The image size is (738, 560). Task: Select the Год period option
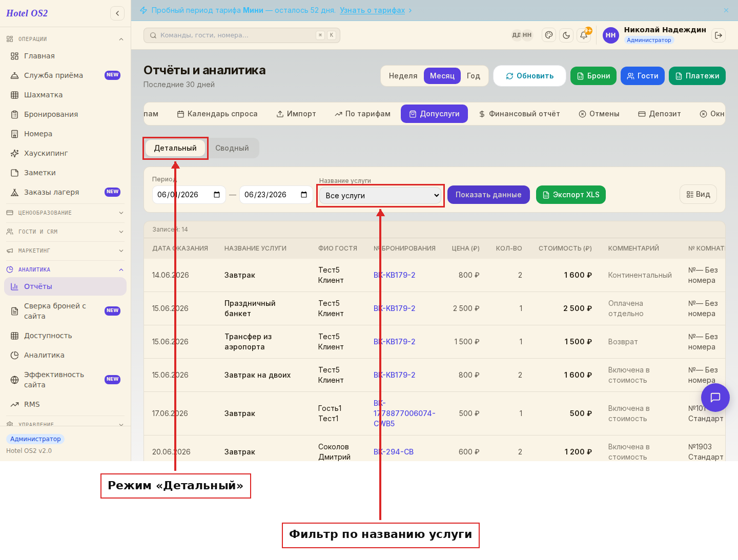(474, 76)
